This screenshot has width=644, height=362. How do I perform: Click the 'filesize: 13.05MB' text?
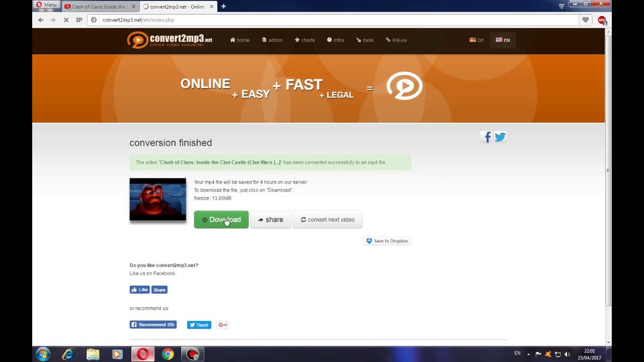pos(212,198)
